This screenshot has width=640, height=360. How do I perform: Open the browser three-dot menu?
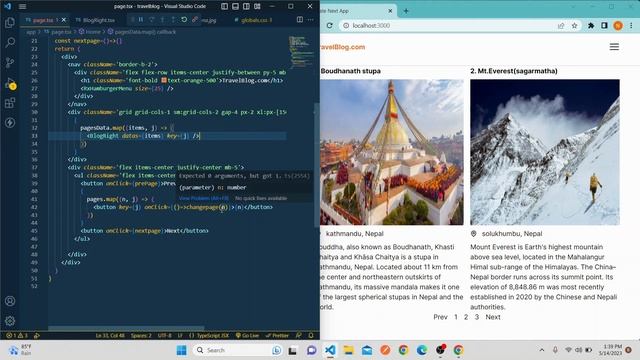coord(631,25)
